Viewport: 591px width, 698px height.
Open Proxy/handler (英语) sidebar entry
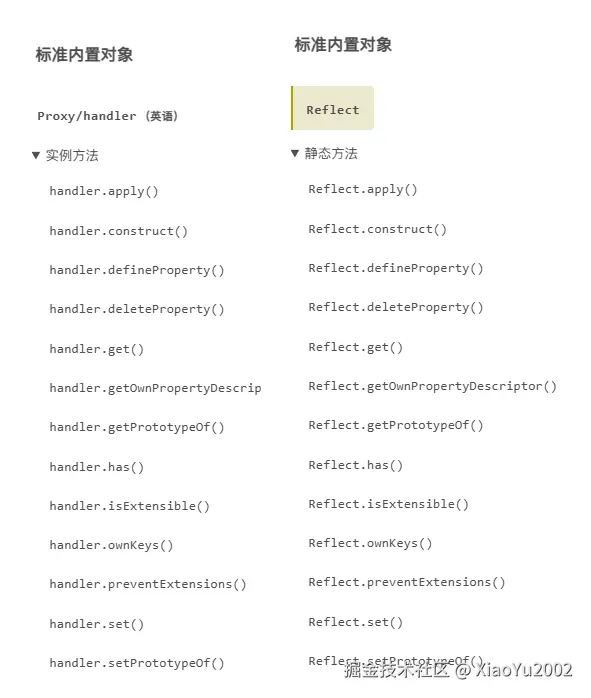coord(107,116)
